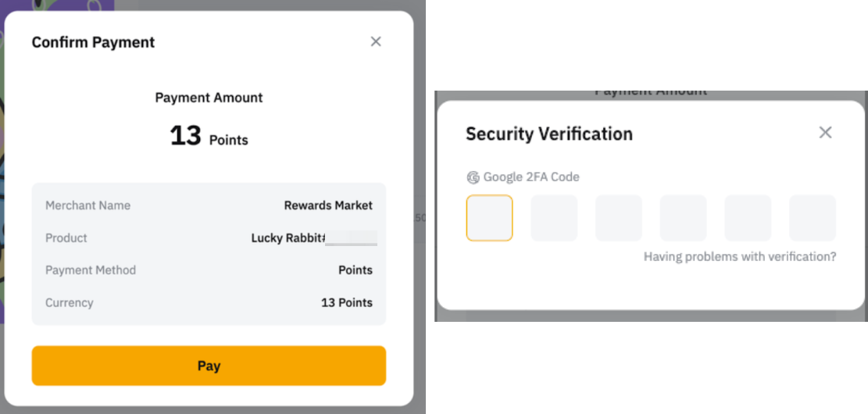868x414 pixels.
Task: Click the Rewards Market merchant value
Action: pyautogui.click(x=328, y=205)
